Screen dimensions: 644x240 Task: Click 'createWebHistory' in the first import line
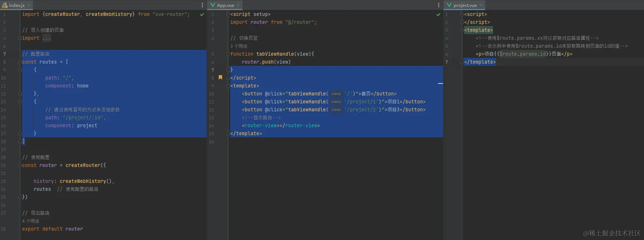click(x=109, y=14)
